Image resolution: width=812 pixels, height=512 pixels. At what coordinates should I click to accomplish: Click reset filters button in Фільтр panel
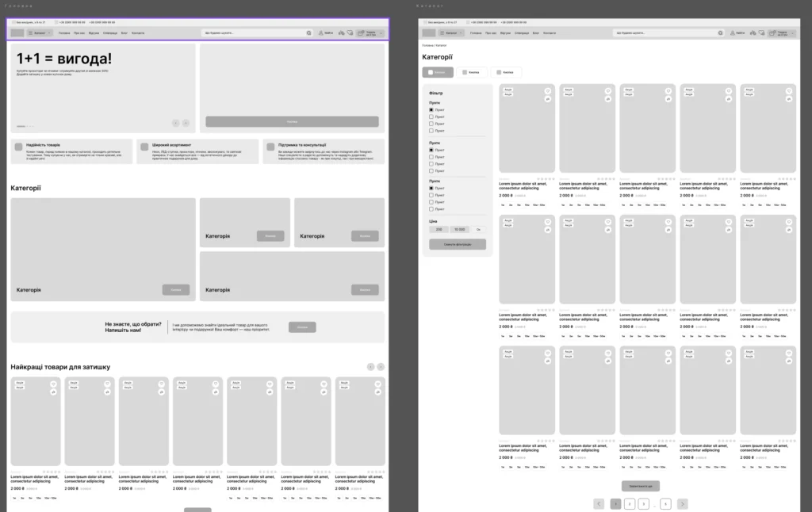tap(458, 244)
